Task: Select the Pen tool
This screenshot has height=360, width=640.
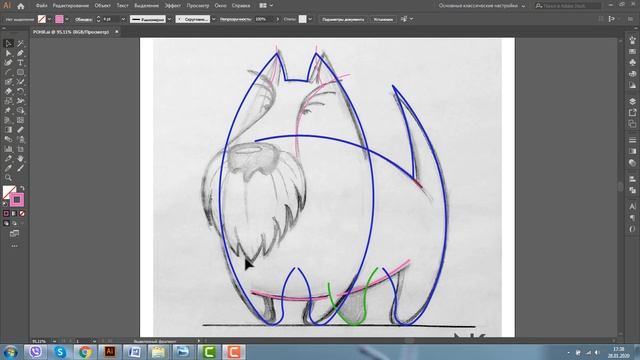Action: [x=20, y=53]
